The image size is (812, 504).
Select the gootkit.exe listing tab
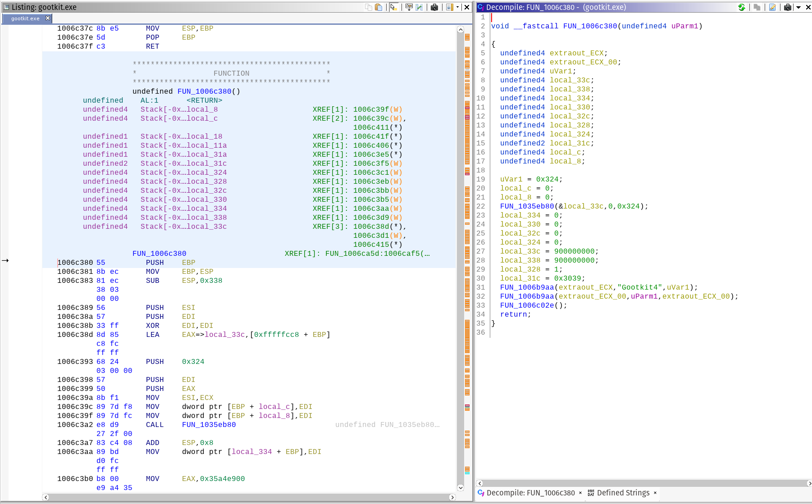coord(25,18)
